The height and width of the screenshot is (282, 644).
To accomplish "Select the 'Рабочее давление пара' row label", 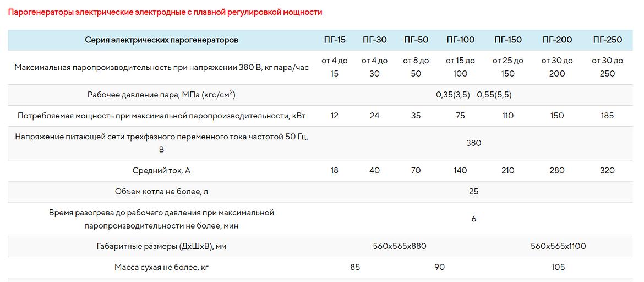I will (161, 95).
